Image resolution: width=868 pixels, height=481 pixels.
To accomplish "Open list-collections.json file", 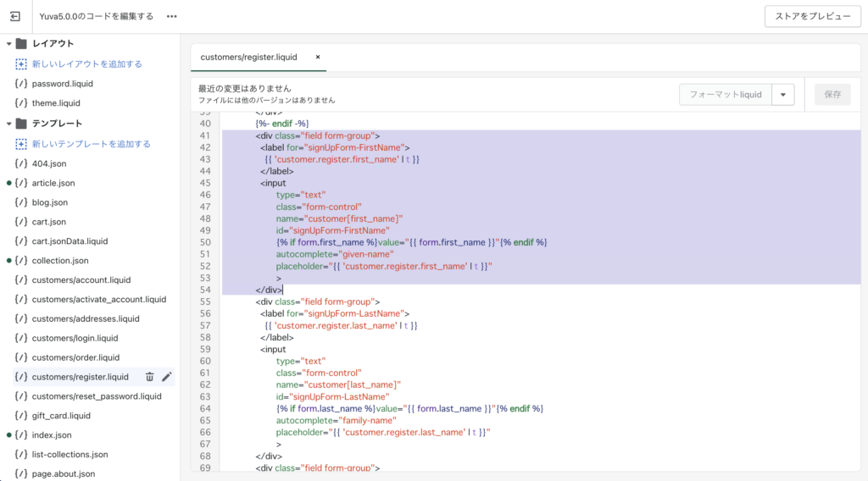I will [70, 455].
